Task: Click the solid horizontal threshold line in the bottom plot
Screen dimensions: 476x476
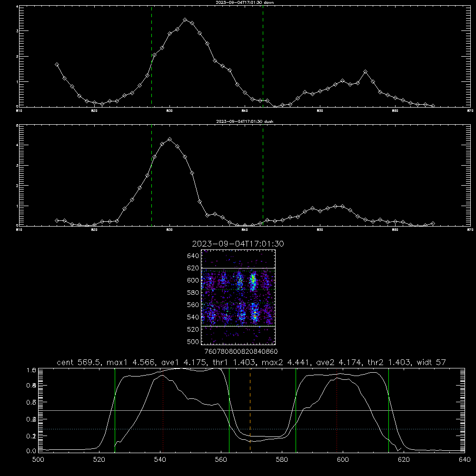Action: point(251,410)
